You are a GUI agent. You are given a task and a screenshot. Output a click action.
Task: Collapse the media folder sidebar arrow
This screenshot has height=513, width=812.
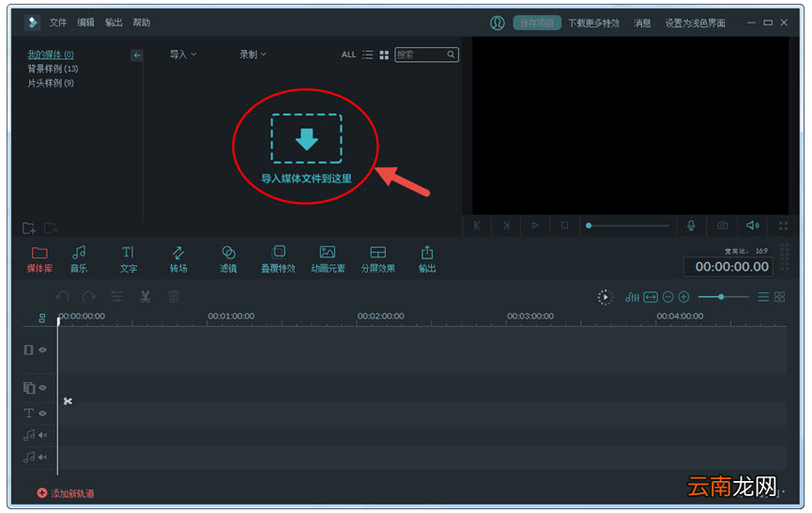click(x=137, y=54)
